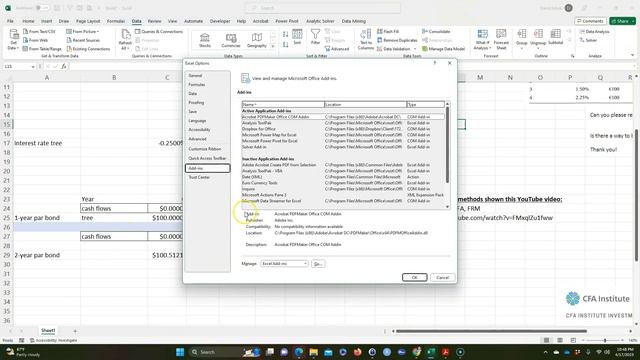The width and height of the screenshot is (640, 360).
Task: Click Share button
Action: point(622,21)
